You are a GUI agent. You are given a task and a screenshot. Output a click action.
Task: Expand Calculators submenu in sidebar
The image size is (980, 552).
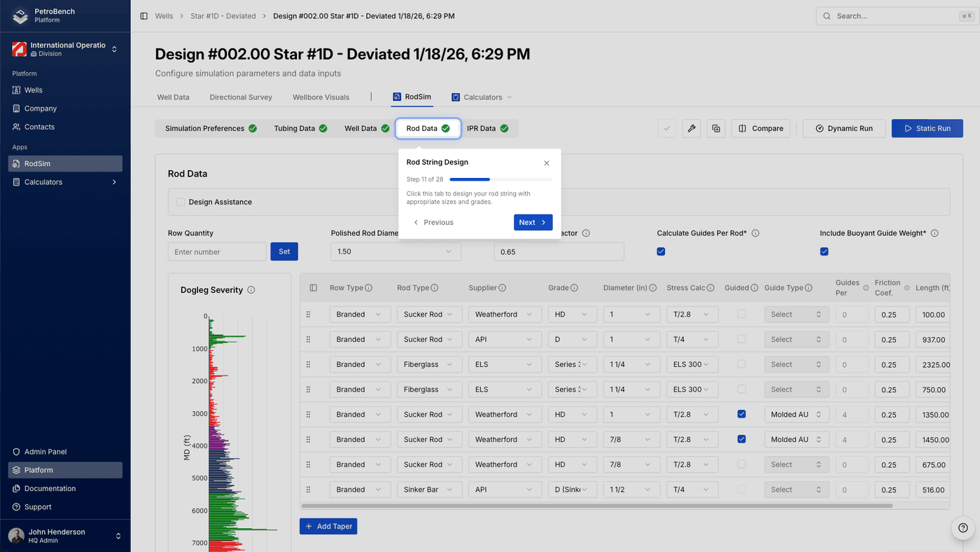tap(114, 182)
